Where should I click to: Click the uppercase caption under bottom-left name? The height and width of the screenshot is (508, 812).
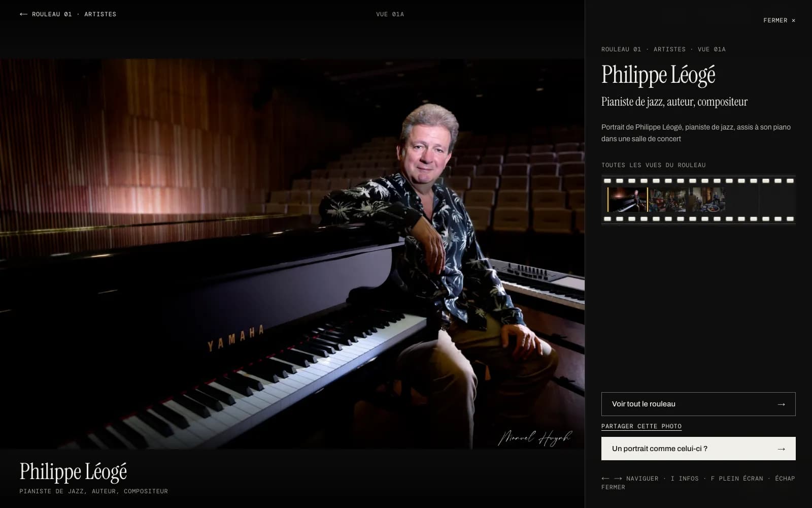click(x=94, y=491)
